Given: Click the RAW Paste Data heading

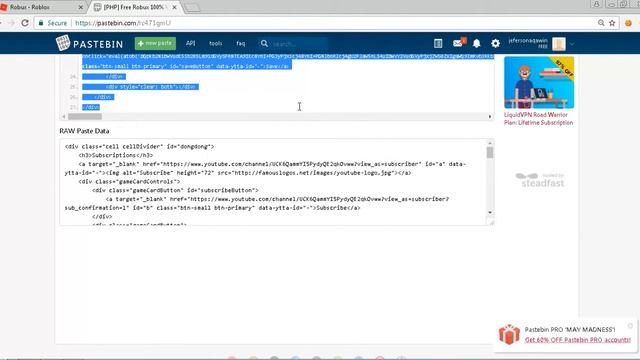Looking at the screenshot, I should point(84,131).
